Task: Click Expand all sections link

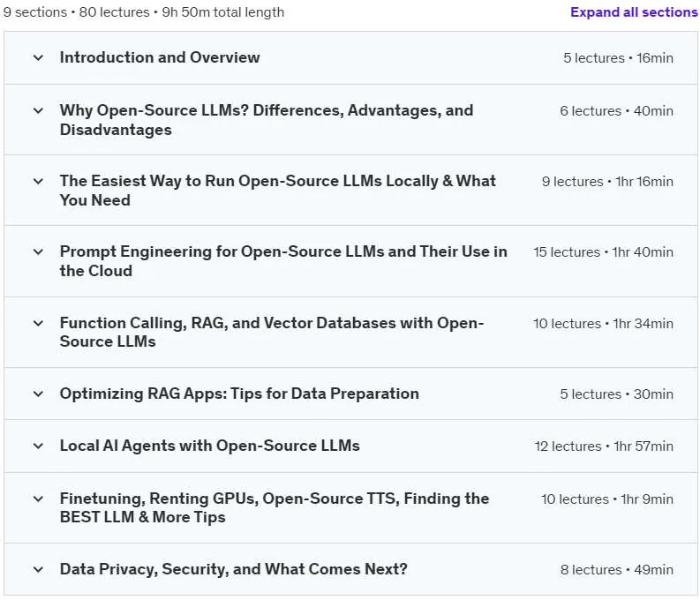Action: [634, 12]
